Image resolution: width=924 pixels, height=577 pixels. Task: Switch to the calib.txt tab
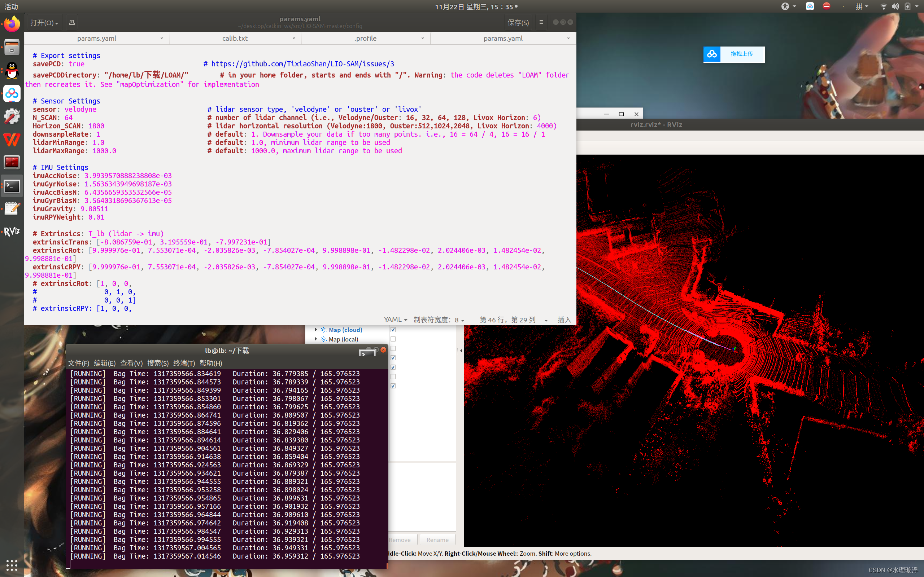235,38
